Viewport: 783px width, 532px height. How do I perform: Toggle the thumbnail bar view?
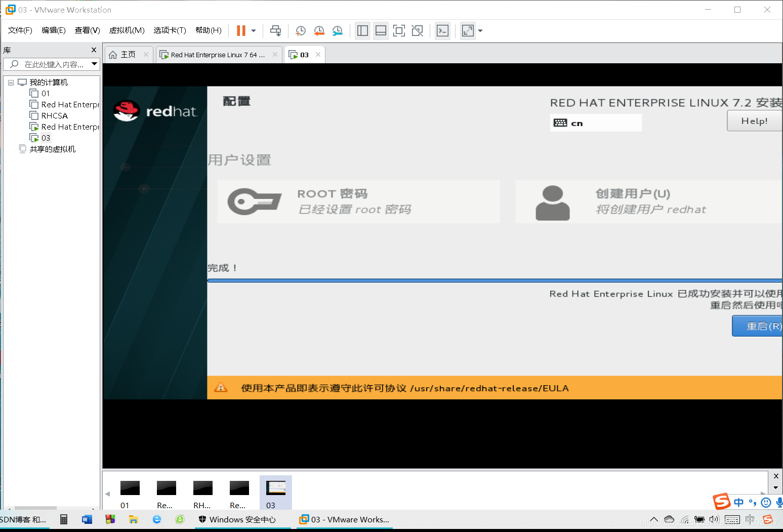pos(381,31)
